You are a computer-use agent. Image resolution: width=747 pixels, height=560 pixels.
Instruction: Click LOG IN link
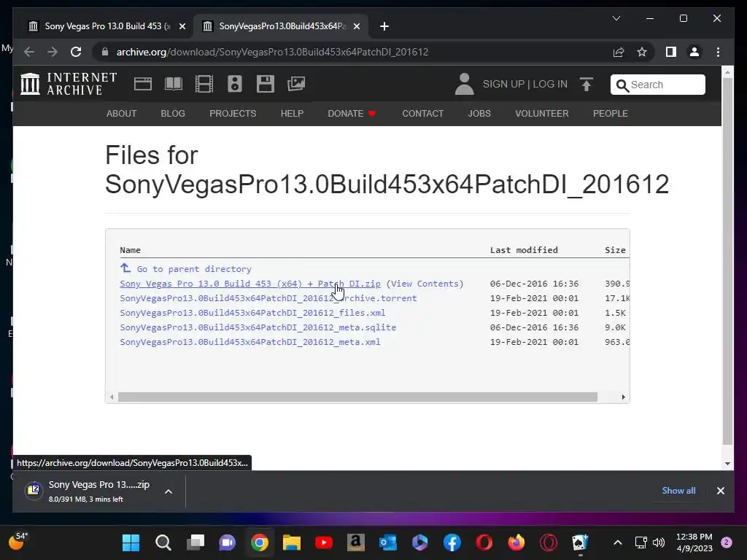coord(550,84)
